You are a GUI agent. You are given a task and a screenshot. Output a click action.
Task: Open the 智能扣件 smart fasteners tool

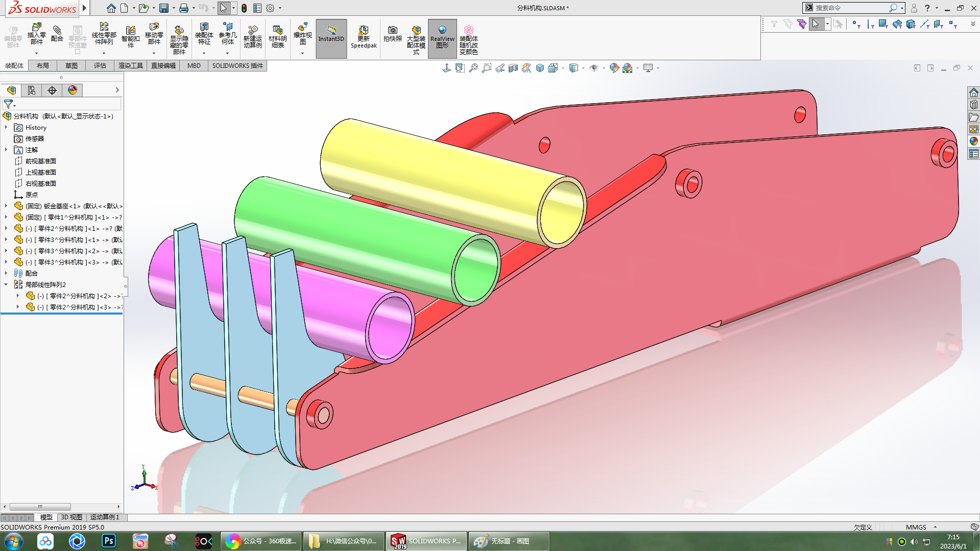(130, 37)
